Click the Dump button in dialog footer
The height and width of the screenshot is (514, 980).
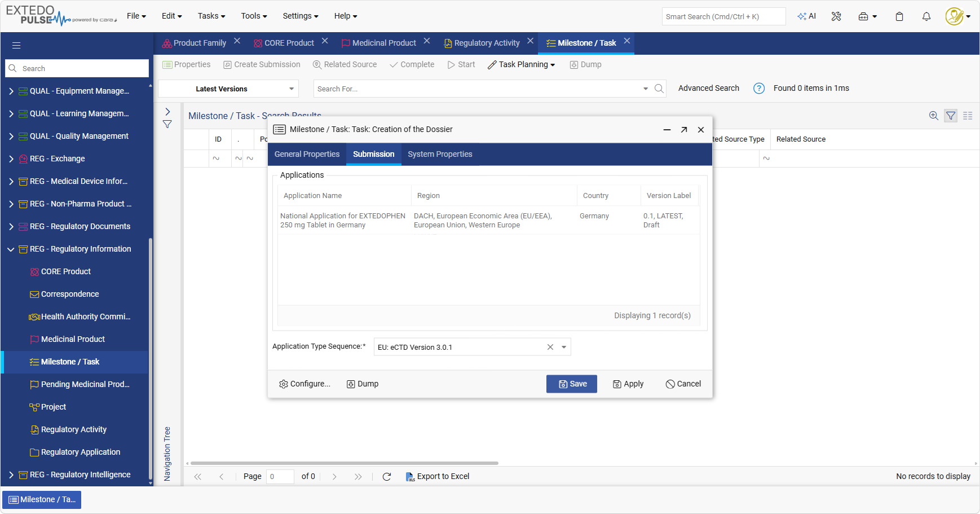click(363, 384)
